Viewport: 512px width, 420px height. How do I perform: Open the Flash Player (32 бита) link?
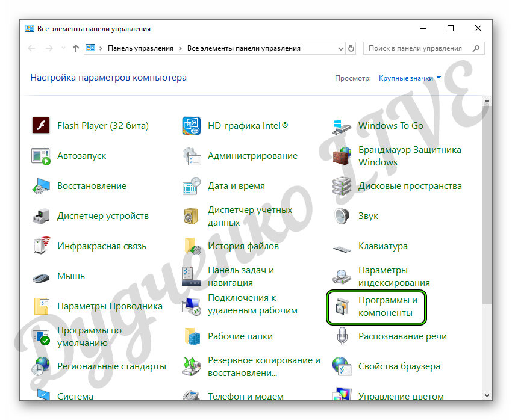(x=103, y=126)
